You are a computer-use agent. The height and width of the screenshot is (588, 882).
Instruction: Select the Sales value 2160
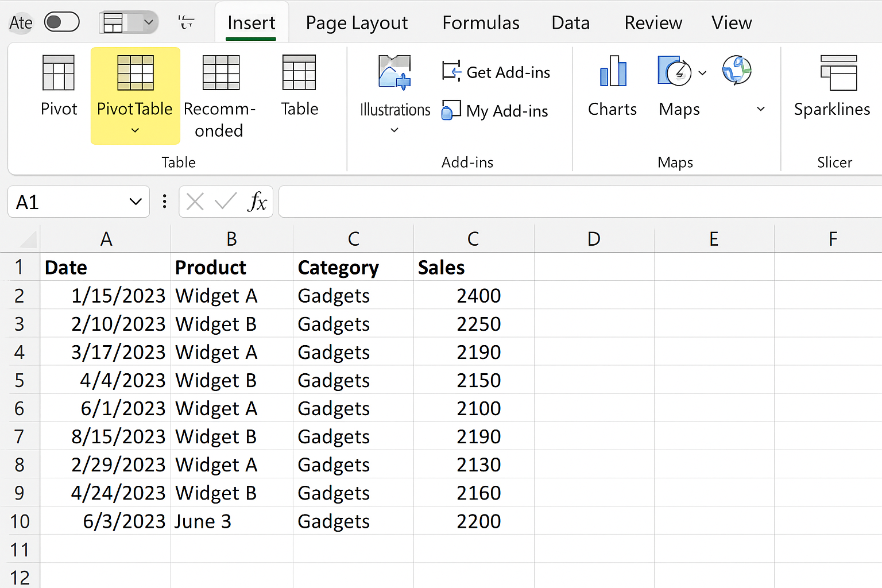point(474,493)
